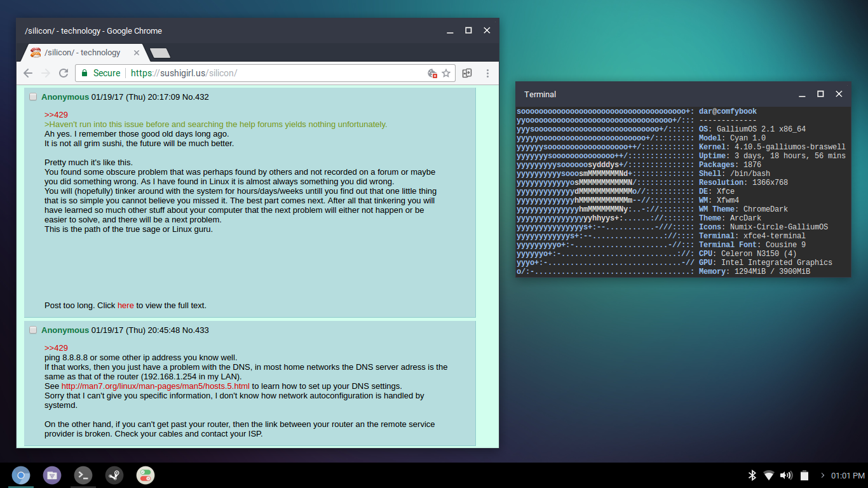The height and width of the screenshot is (488, 868).
Task: Open the red-green toggle settings app in taskbar
Action: click(146, 475)
